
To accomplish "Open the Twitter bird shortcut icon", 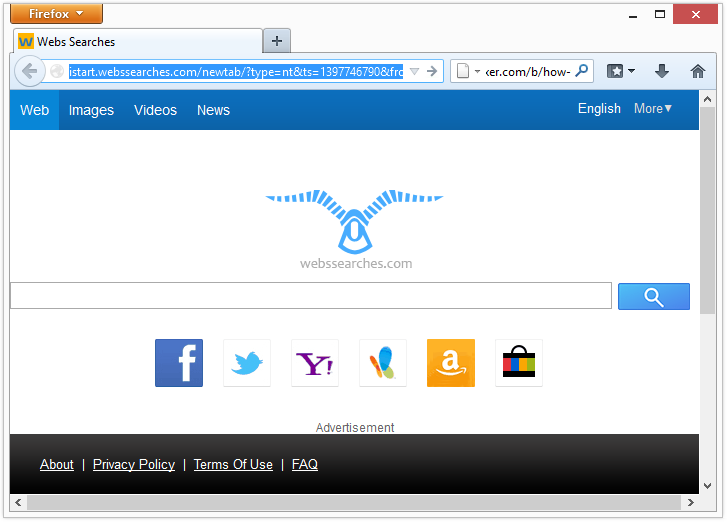I will (247, 363).
